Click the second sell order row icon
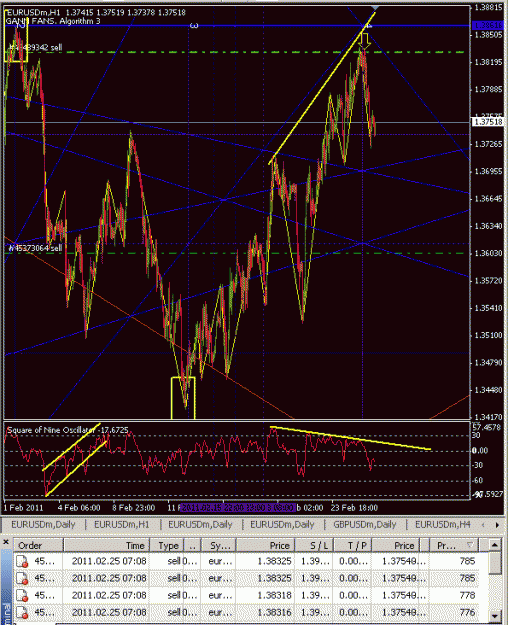This screenshot has width=508, height=625. point(22,578)
